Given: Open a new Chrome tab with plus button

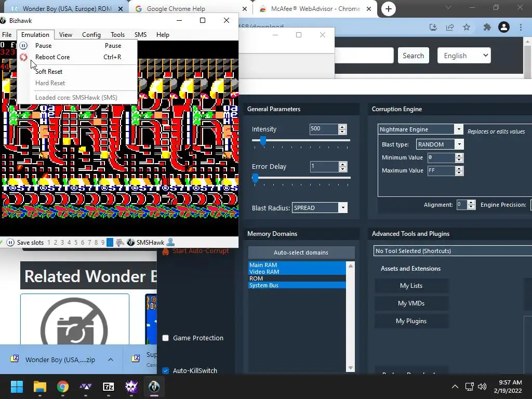Looking at the screenshot, I should (389, 9).
